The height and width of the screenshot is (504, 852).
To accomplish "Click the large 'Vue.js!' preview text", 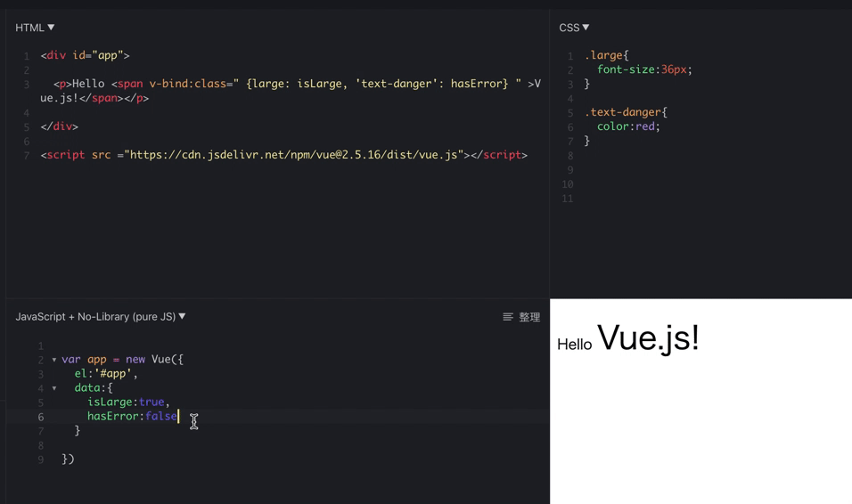I will click(x=648, y=337).
